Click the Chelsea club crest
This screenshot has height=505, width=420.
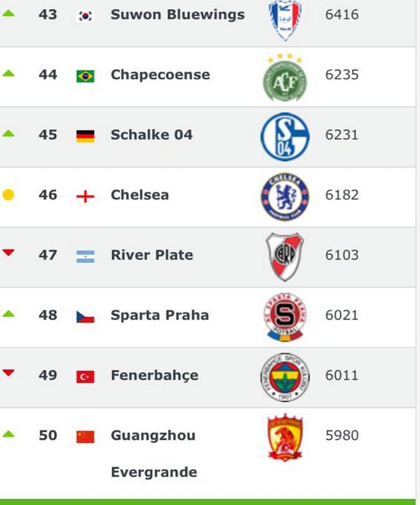pos(285,197)
